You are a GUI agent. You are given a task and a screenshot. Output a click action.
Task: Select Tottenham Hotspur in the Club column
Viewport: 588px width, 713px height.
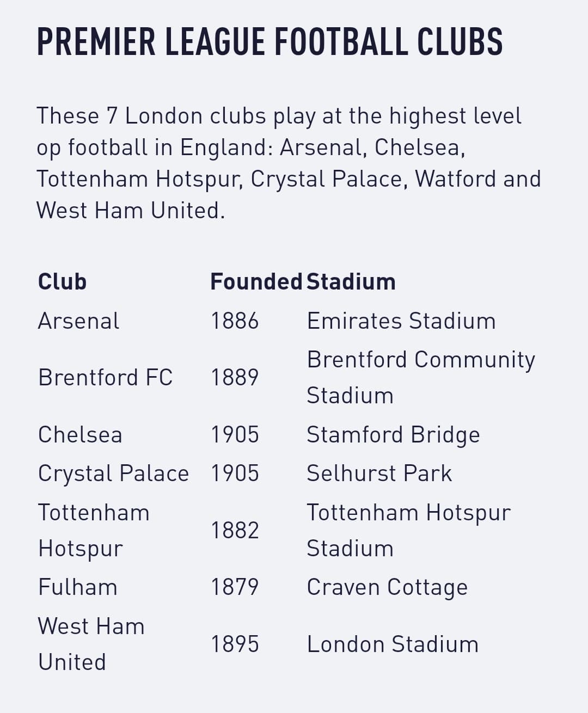94,531
